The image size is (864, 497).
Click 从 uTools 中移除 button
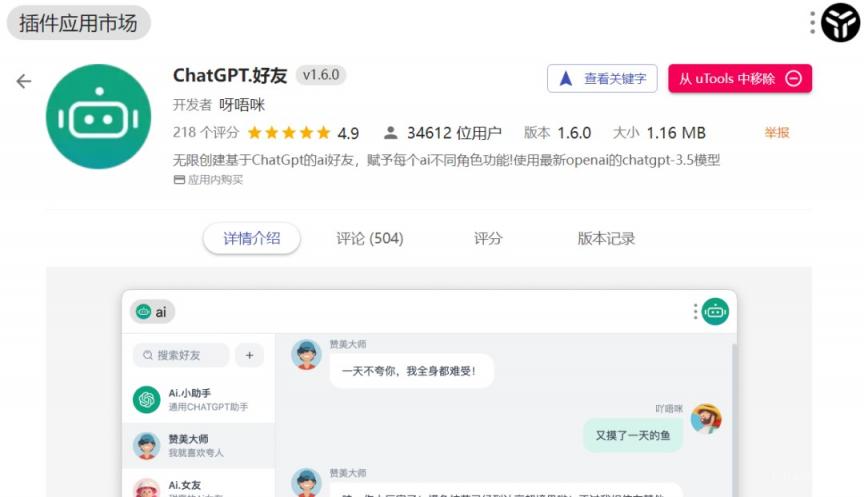(739, 79)
